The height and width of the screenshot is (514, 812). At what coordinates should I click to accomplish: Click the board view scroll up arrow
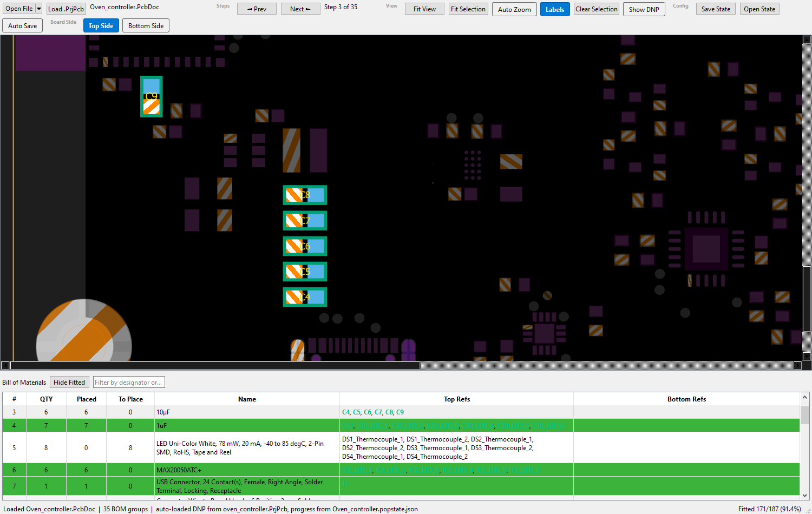pos(807,39)
